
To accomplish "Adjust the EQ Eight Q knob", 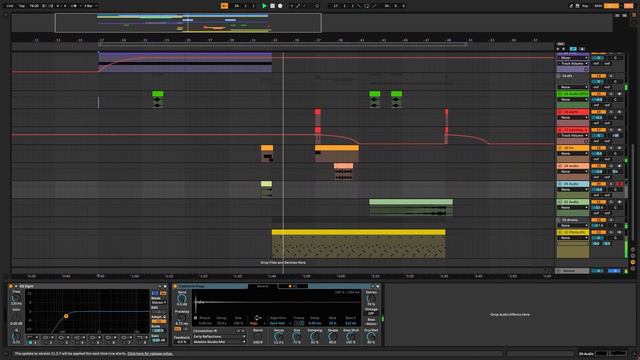I will point(16,336).
